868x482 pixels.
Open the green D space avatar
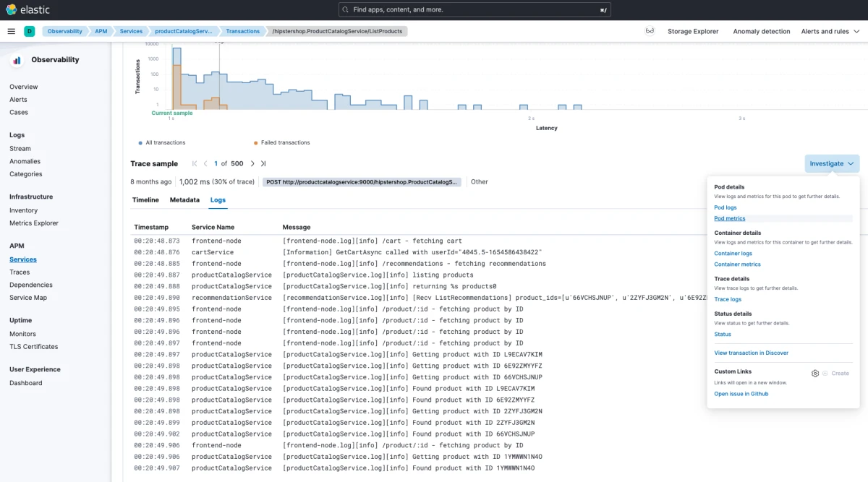tap(29, 31)
